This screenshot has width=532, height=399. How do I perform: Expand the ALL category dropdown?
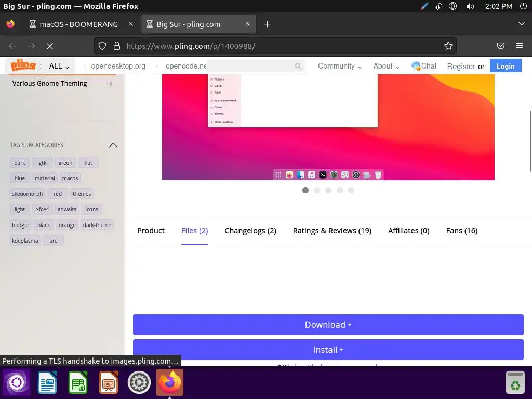59,66
